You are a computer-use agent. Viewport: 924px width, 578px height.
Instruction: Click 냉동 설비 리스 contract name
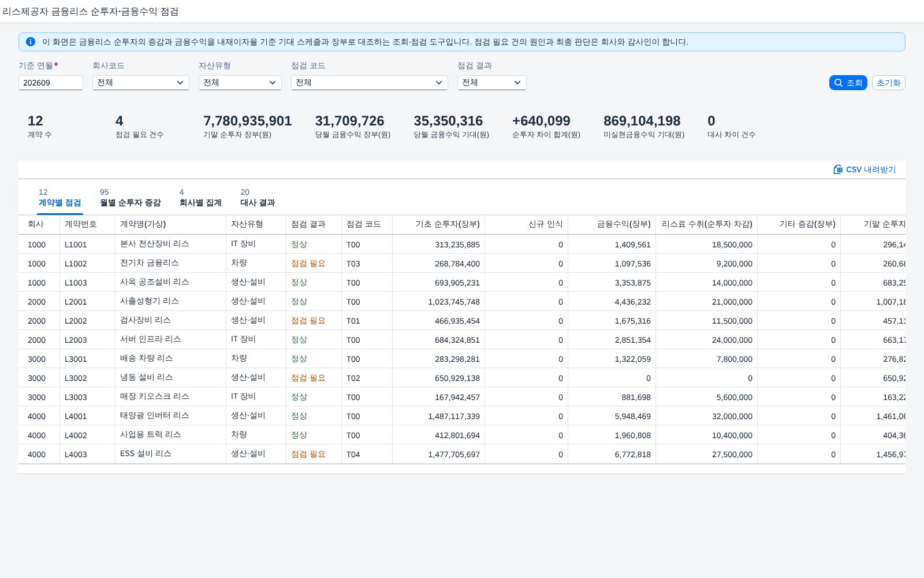(x=147, y=377)
